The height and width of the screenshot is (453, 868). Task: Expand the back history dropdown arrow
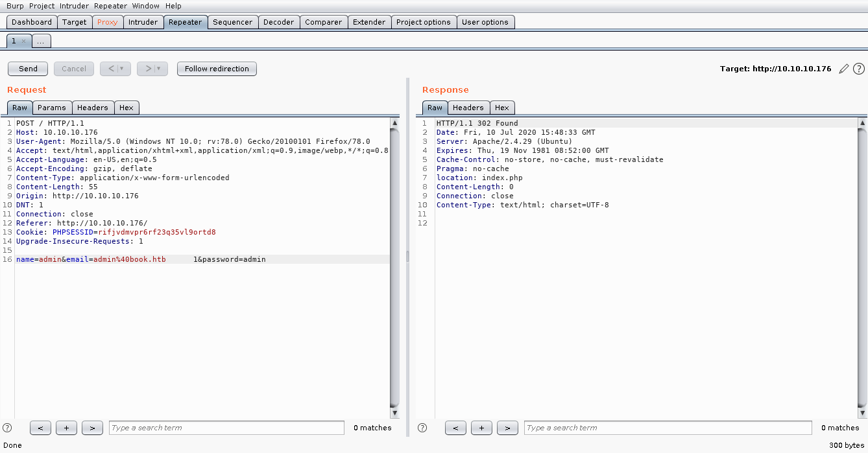(x=121, y=69)
